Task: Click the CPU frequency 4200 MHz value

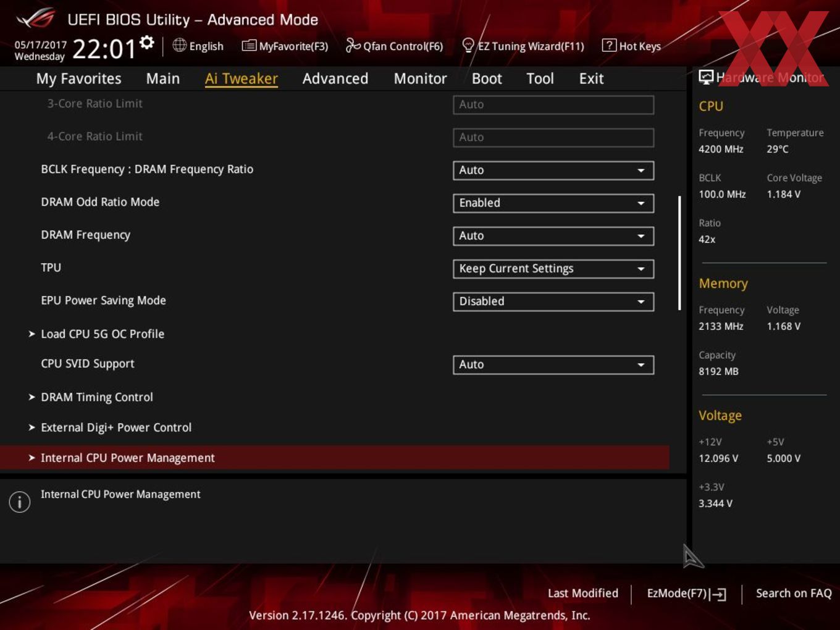Action: tap(721, 149)
